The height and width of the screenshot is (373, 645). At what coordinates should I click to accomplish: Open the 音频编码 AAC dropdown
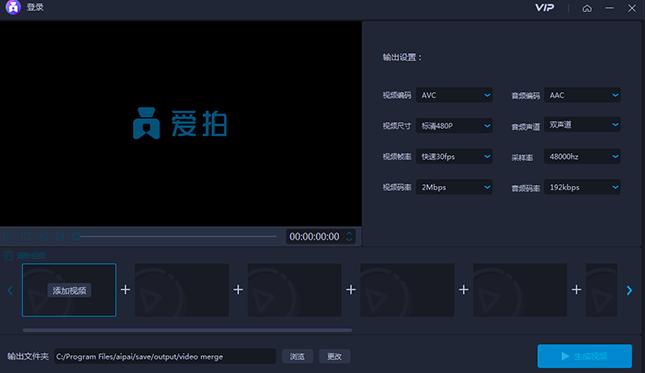pyautogui.click(x=582, y=95)
